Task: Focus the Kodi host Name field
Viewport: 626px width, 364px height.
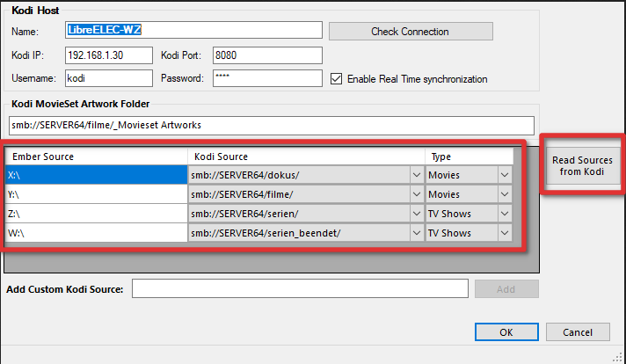Action: tap(193, 30)
